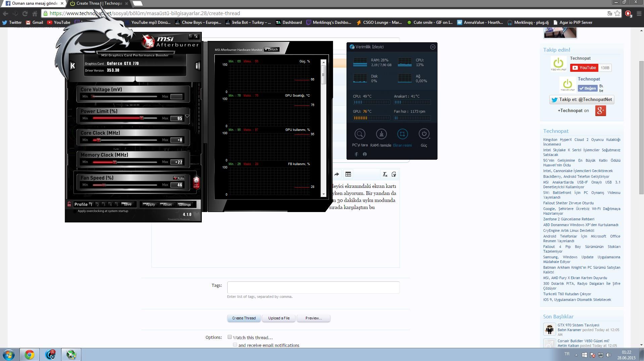Select Afterburner profile slot 3
Screen dimensions: 644x361
click(104, 204)
